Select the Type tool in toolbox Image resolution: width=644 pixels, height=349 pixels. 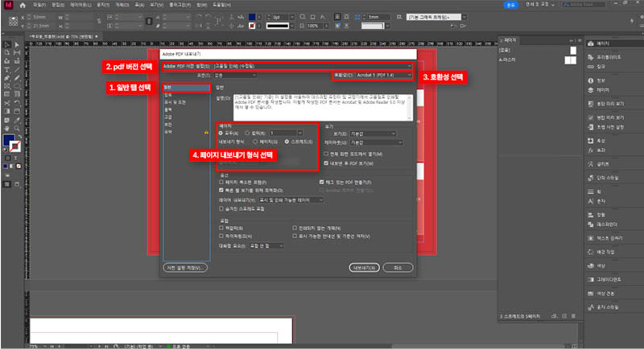point(7,70)
